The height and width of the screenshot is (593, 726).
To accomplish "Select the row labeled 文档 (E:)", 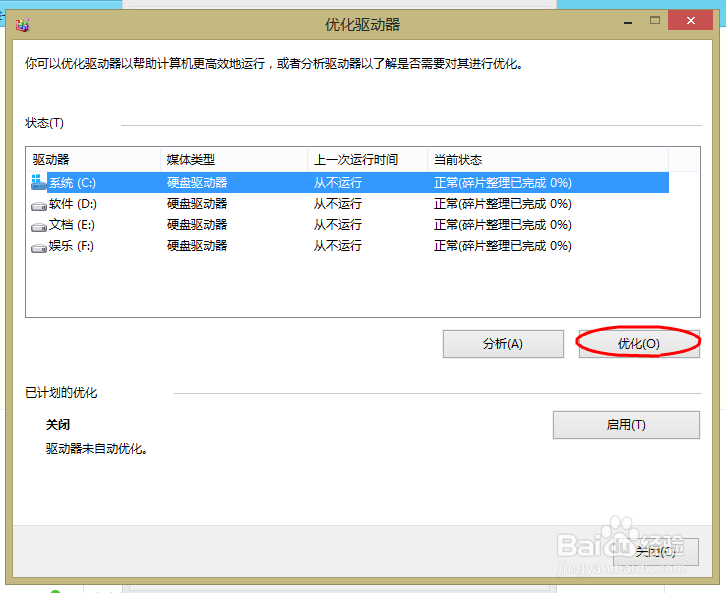I will 350,225.
